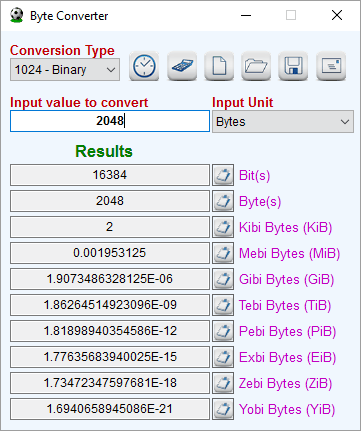Open the Conversion Type dropdown

coord(65,70)
